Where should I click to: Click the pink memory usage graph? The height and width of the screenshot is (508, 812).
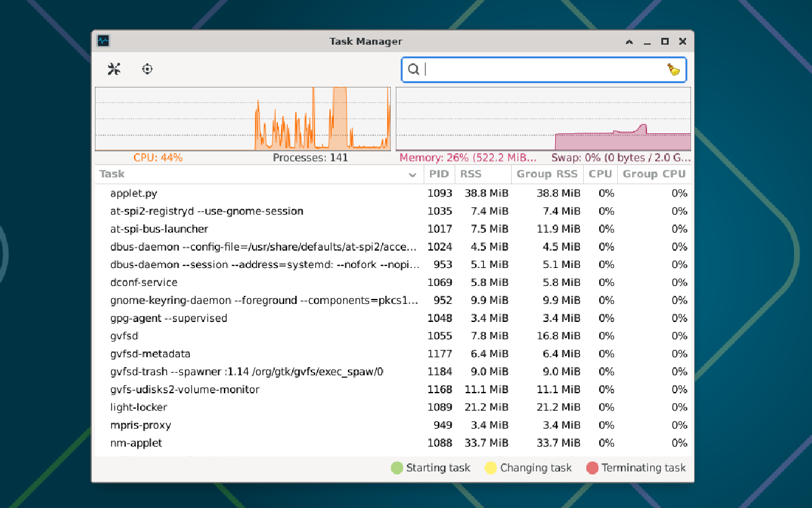[x=543, y=118]
